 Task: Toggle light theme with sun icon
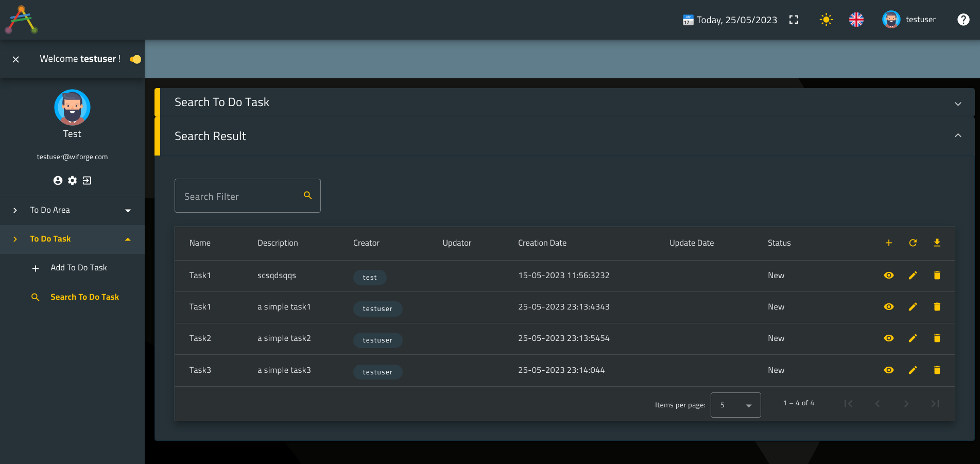[x=826, y=20]
